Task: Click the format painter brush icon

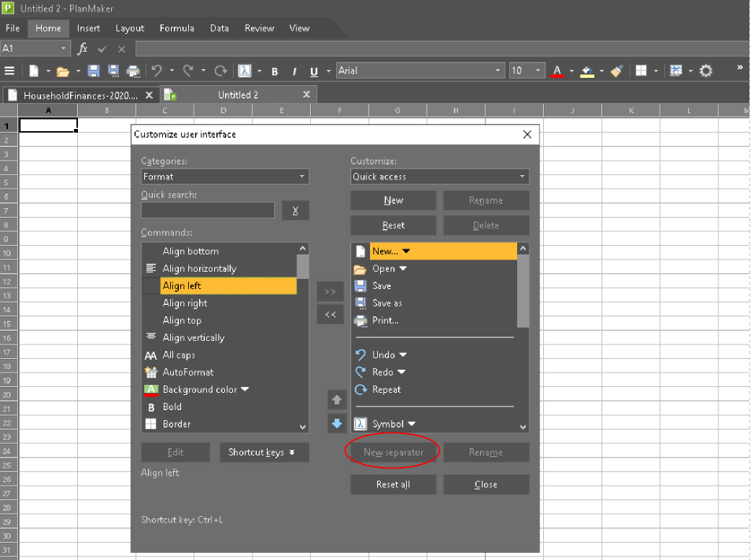Action: coord(616,71)
